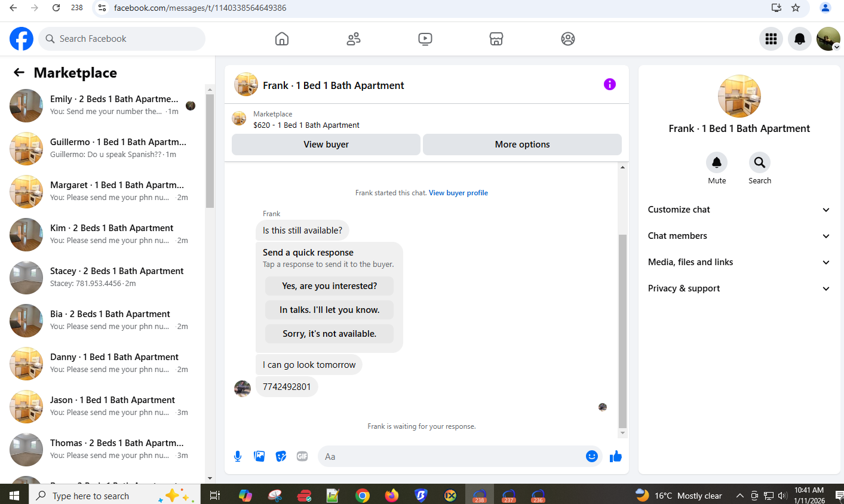Viewport: 844px width, 504px height.
Task: Open the taskbar clock showing 10:41 AM
Action: 809,496
